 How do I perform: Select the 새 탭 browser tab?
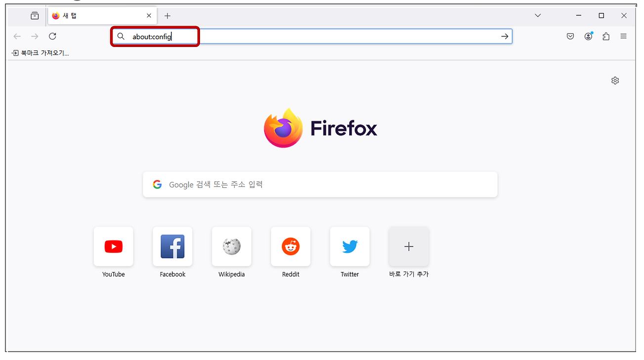point(103,16)
